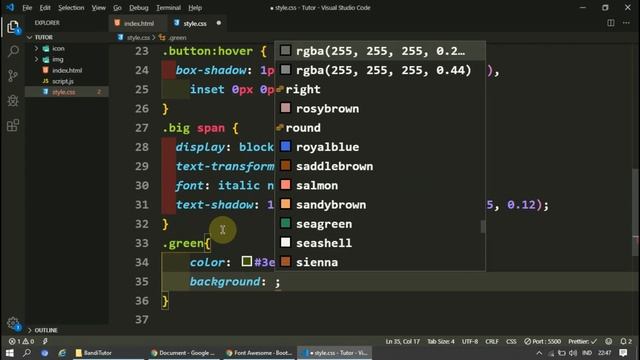Open the Help menu
Image resolution: width=640 pixels, height=360 pixels.
pyautogui.click(x=195, y=7)
